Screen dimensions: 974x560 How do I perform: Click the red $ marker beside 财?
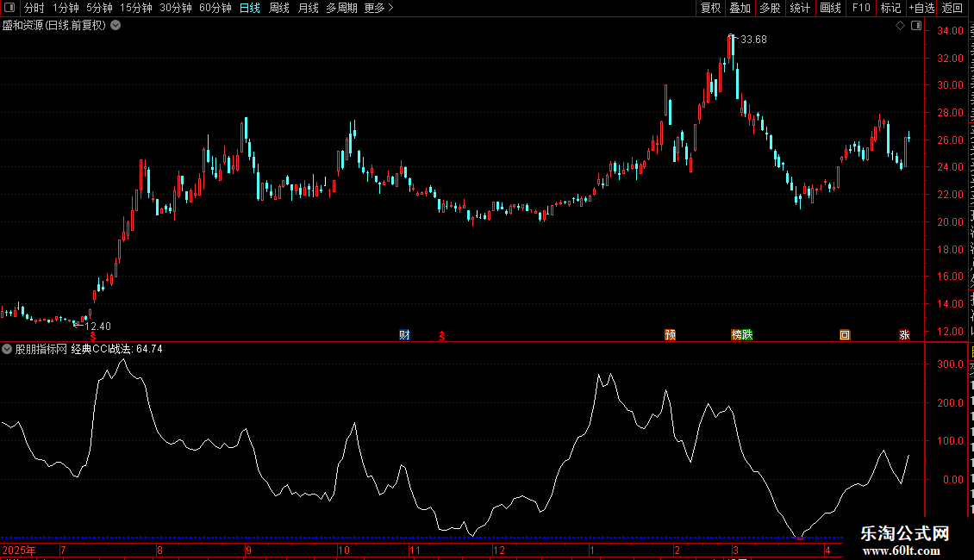click(441, 336)
